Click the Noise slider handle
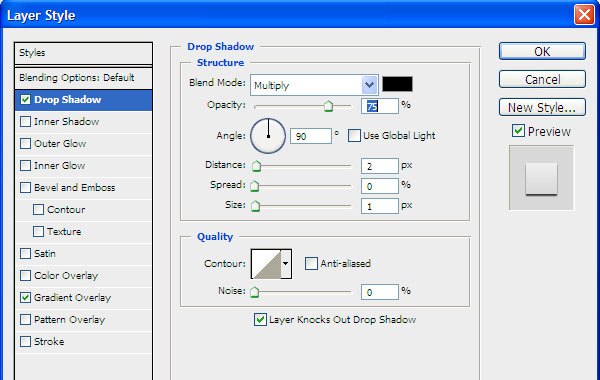This screenshot has height=380, width=600. point(254,292)
